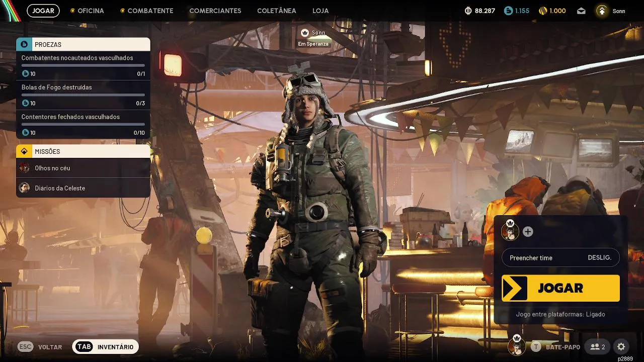Click the reward icon under Contentores fechados
This screenshot has width=644, height=362.
pyautogui.click(x=26, y=133)
